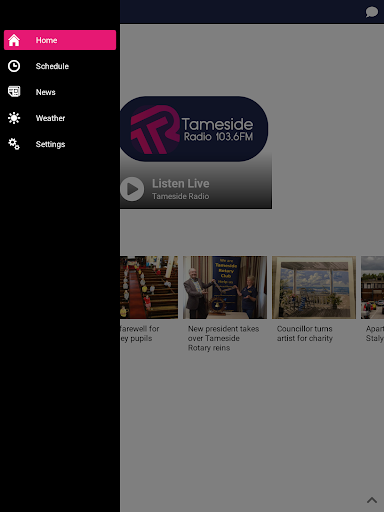
Task: Click the Tameside Radio 103.6FM logo
Action: 194,129
